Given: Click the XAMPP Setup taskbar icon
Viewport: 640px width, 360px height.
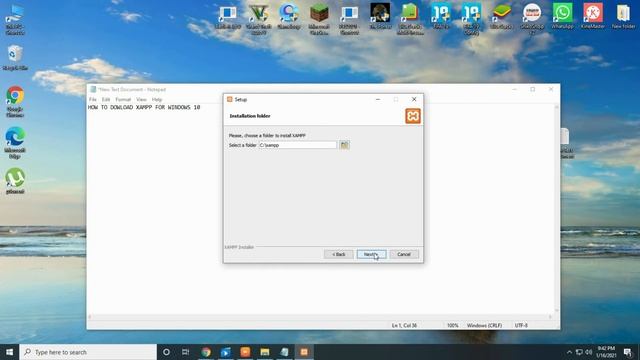Looking at the screenshot, I should coord(304,352).
